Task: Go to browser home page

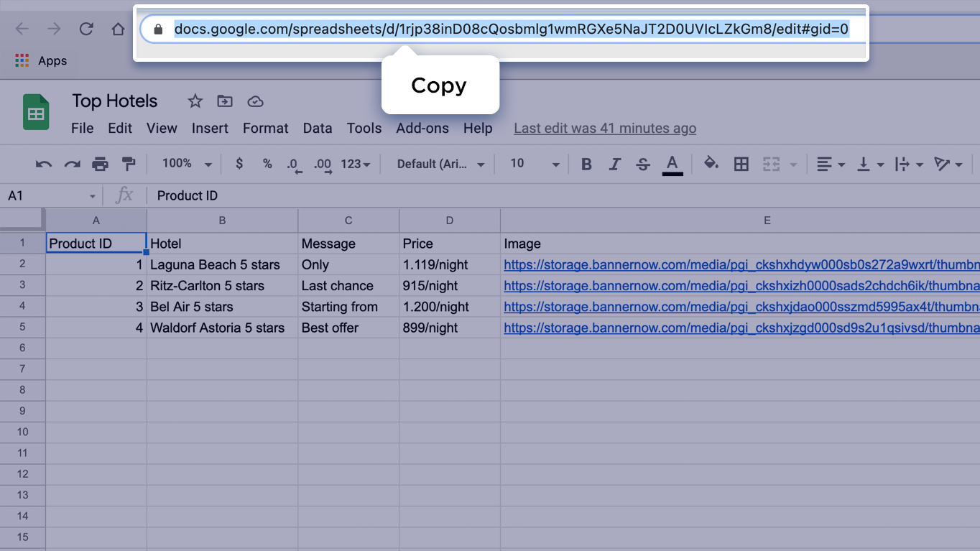Action: tap(119, 29)
